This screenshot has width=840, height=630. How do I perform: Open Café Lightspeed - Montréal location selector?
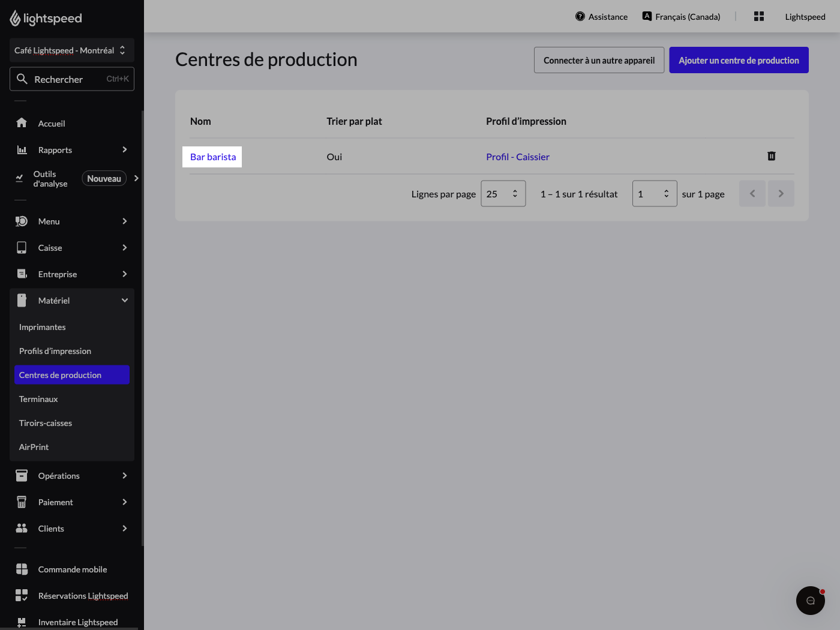click(x=72, y=50)
